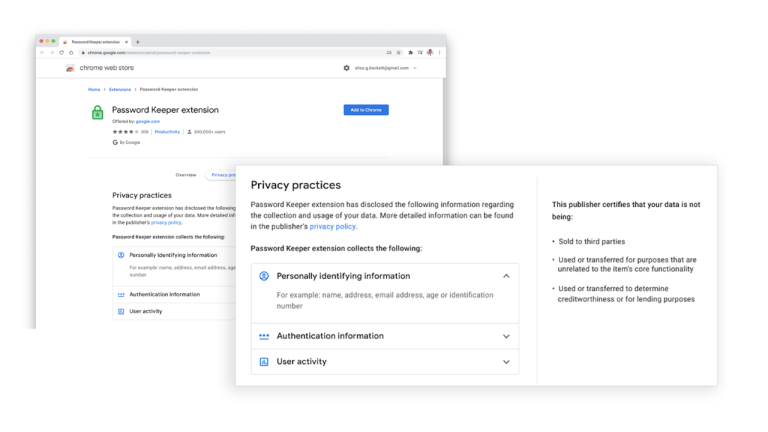Select the Privacy practices tab

pyautogui.click(x=221, y=175)
